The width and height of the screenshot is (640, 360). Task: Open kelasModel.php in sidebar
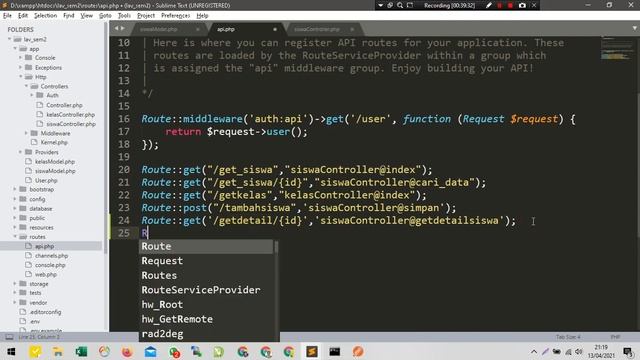point(55,162)
